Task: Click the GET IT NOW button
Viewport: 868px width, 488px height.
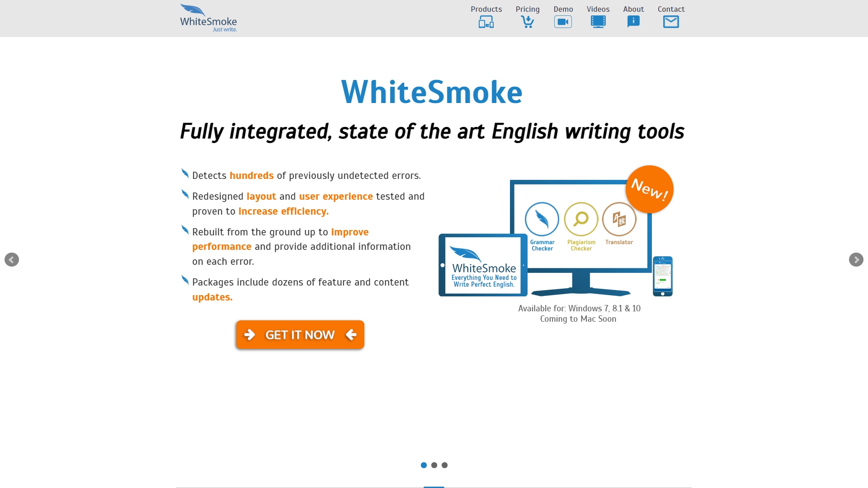Action: [300, 334]
